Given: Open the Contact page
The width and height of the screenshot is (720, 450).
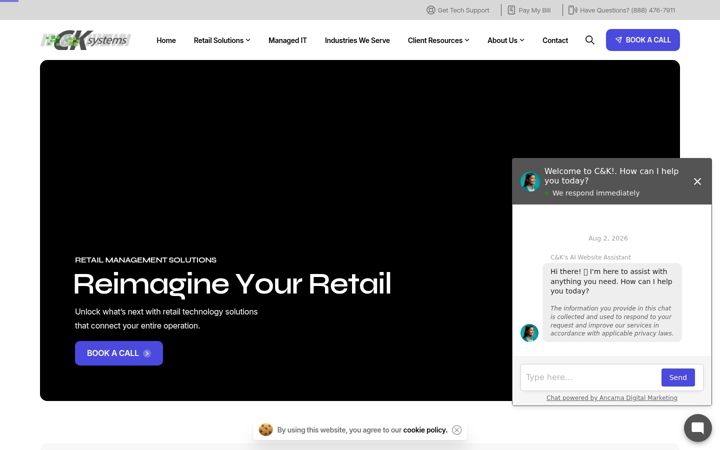Looking at the screenshot, I should point(555,40).
